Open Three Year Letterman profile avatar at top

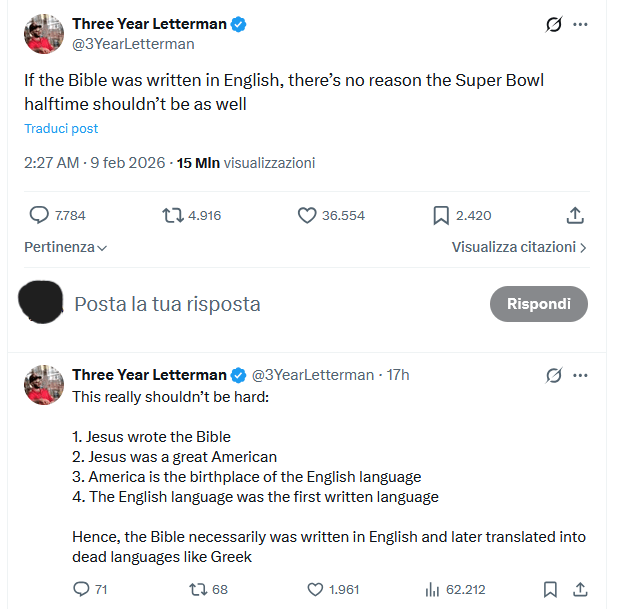[44, 33]
